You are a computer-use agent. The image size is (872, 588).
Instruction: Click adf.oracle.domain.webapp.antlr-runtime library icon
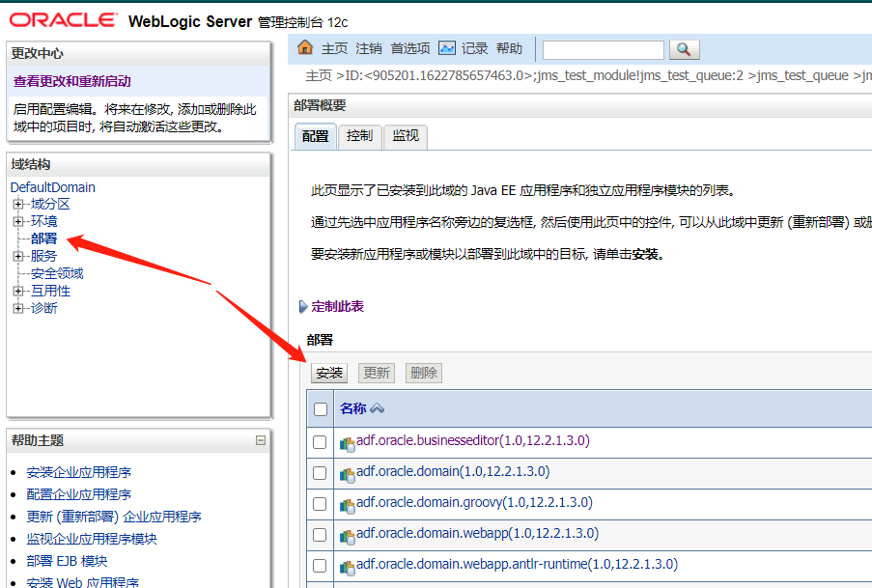347,568
